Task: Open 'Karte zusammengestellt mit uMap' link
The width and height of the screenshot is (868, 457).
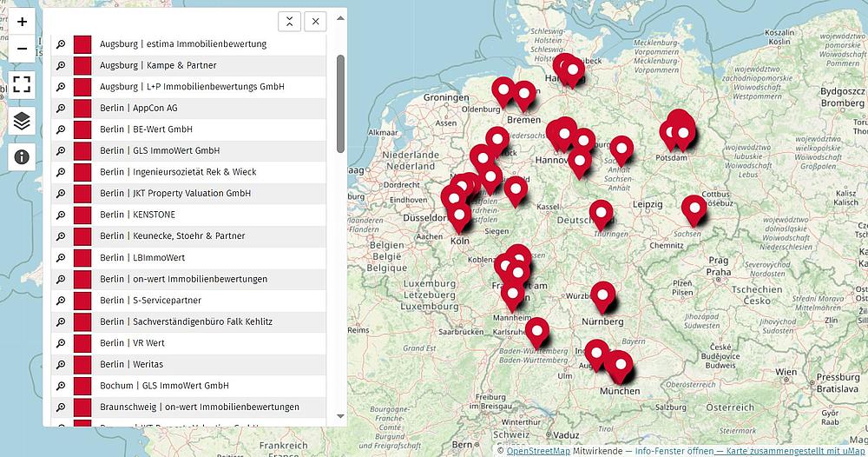Action: click(796, 451)
